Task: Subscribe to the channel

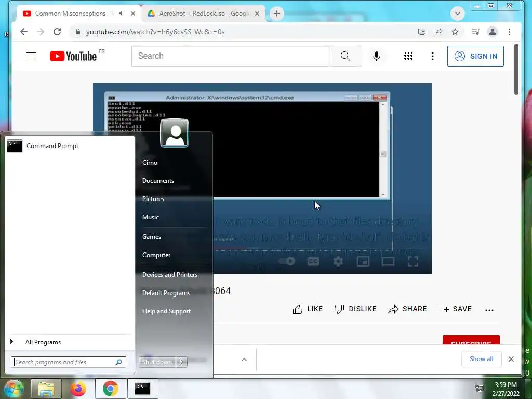Action: (471, 340)
